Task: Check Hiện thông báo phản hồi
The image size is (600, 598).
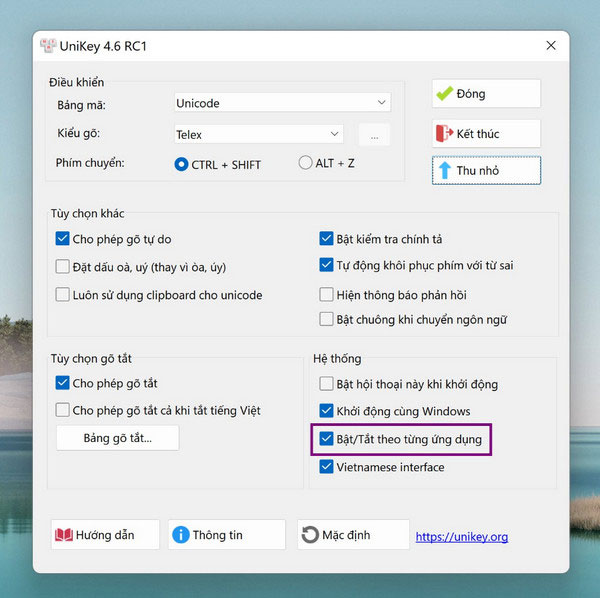Action: pos(326,295)
